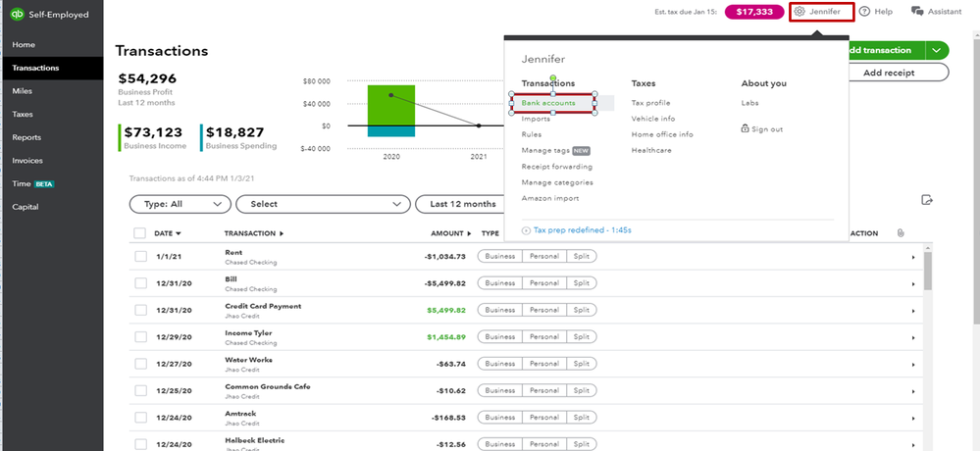
Task: Open the Last 12 months dropdown
Action: (461, 204)
